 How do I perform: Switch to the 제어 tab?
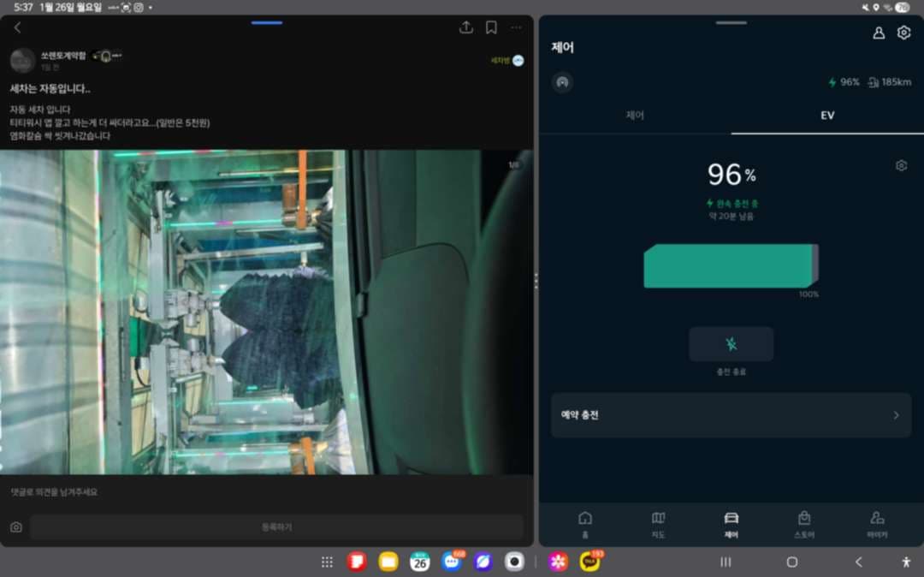(x=635, y=115)
